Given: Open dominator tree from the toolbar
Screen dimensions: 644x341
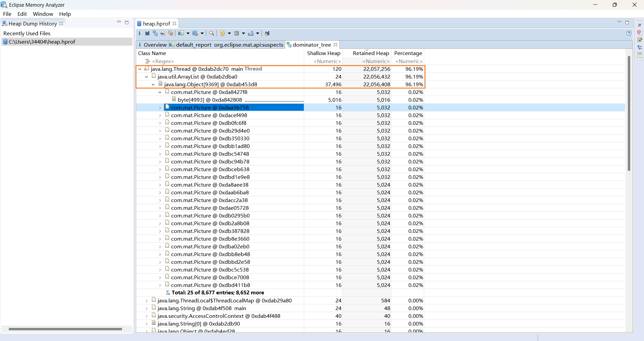Looking at the screenshot, I should coord(155,33).
